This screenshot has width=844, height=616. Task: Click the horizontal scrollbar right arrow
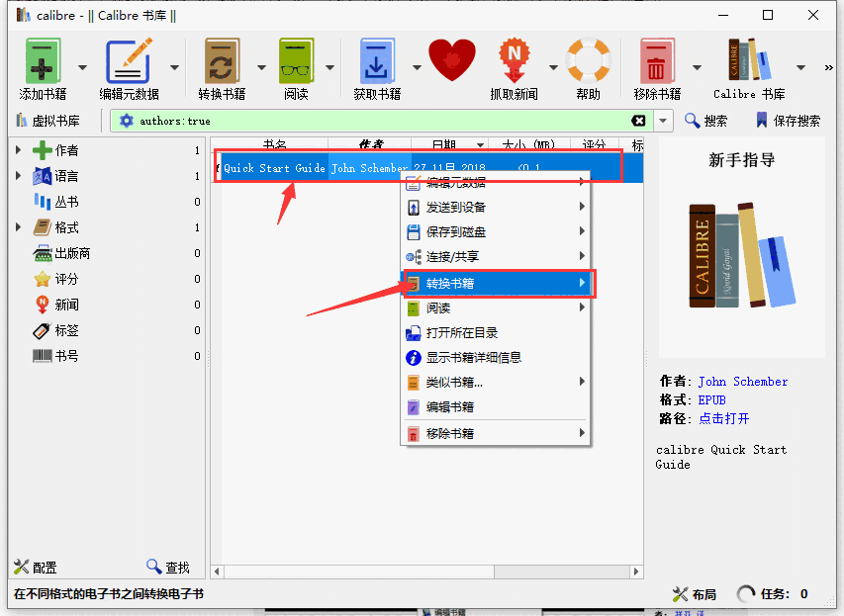pyautogui.click(x=636, y=572)
